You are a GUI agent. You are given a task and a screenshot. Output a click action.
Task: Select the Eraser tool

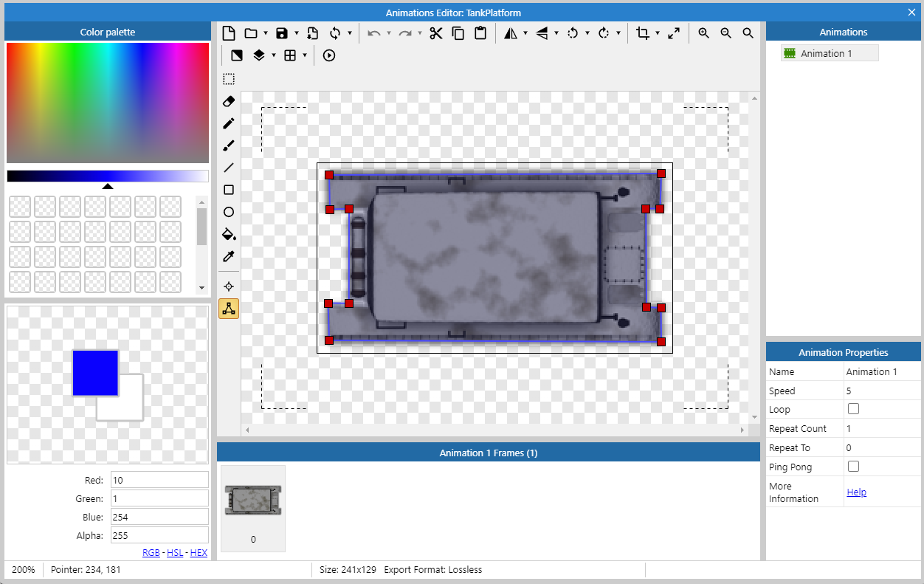tap(228, 101)
